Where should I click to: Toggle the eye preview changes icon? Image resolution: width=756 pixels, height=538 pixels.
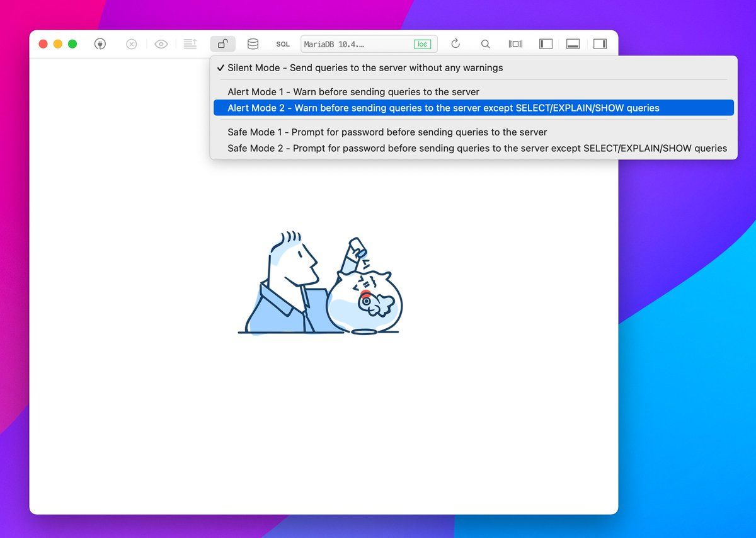[161, 44]
